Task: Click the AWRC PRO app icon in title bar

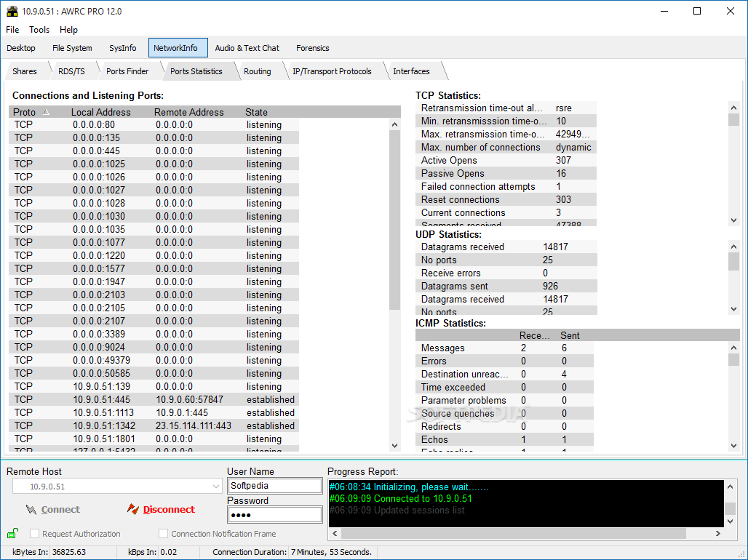Action: click(12, 11)
